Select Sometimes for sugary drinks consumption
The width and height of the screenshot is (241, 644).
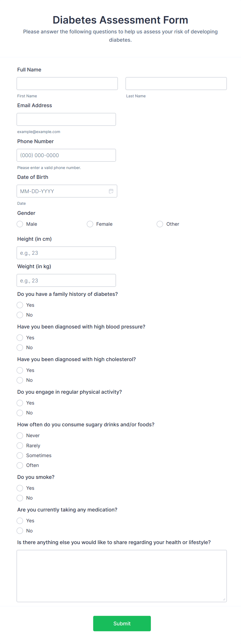click(x=20, y=455)
